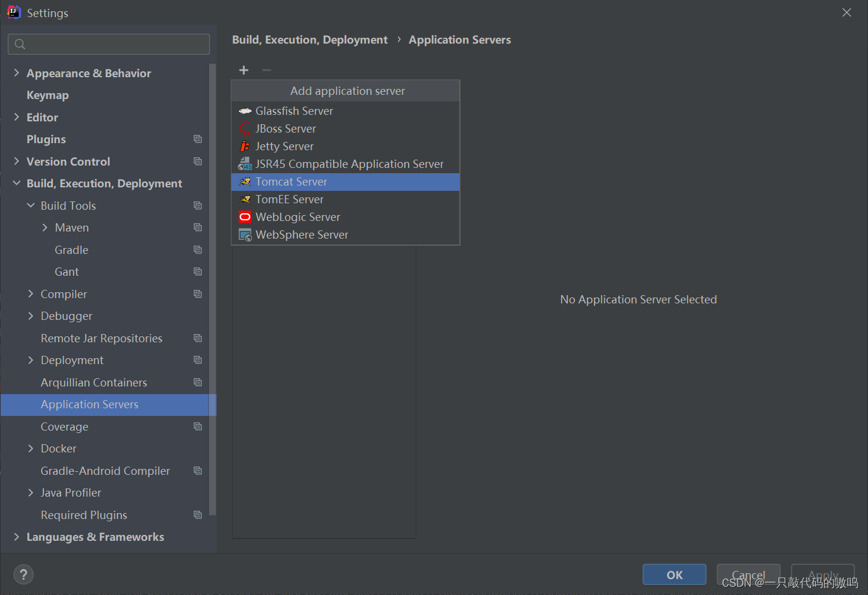Select Glassfish Server from popup list
The image size is (868, 595).
pos(346,111)
